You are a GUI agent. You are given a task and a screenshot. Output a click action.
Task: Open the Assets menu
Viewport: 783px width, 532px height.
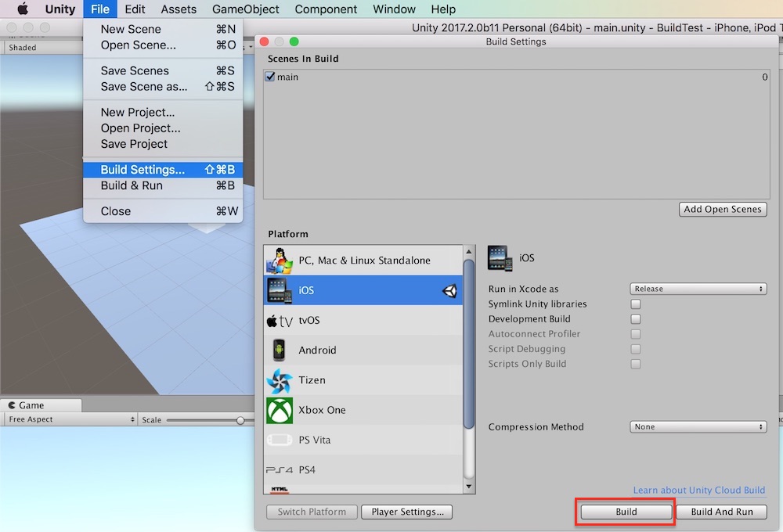pos(179,9)
